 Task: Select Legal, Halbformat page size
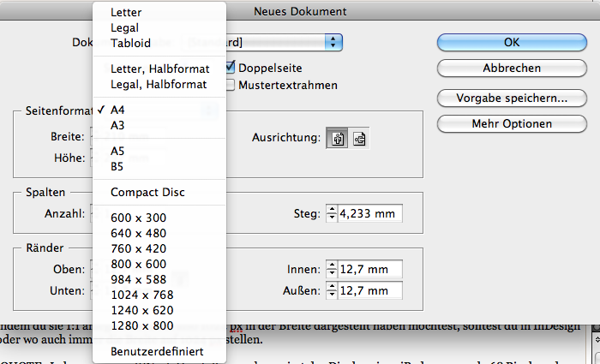point(159,84)
